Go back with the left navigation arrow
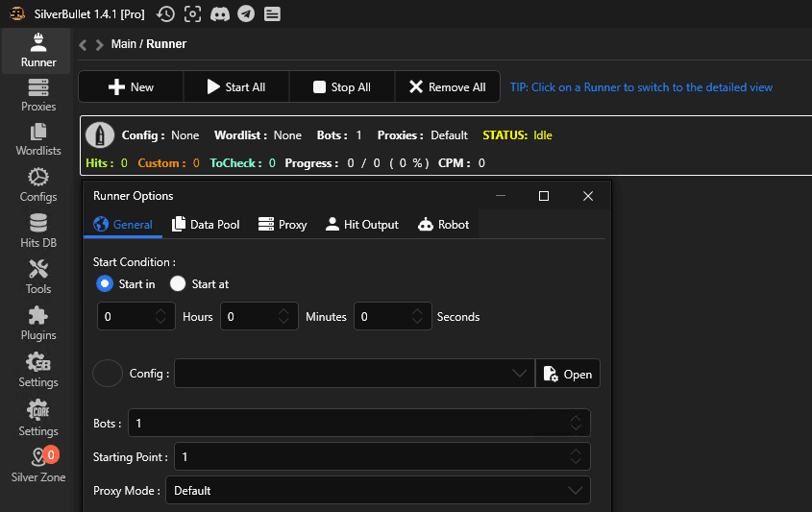 click(83, 45)
